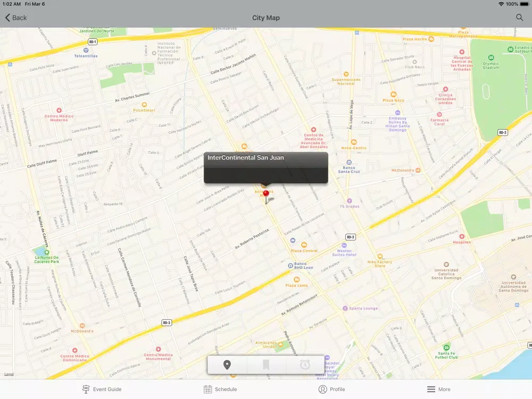This screenshot has width=532, height=399.
Task: Select the Farmacia Carol marker
Action: coord(439,114)
